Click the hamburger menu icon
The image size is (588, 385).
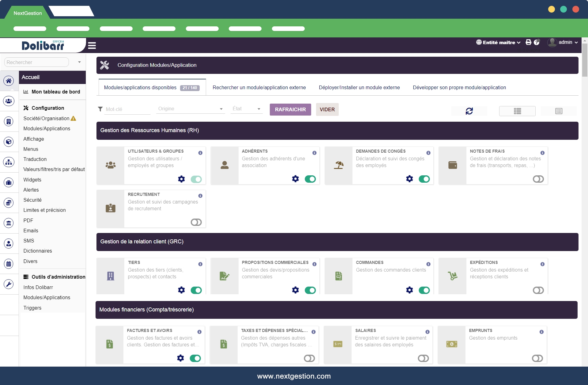92,46
